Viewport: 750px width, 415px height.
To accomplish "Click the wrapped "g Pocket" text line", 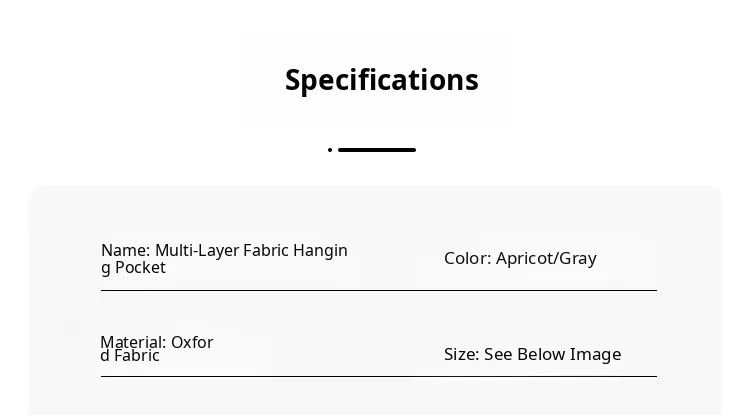I will 133,268.
